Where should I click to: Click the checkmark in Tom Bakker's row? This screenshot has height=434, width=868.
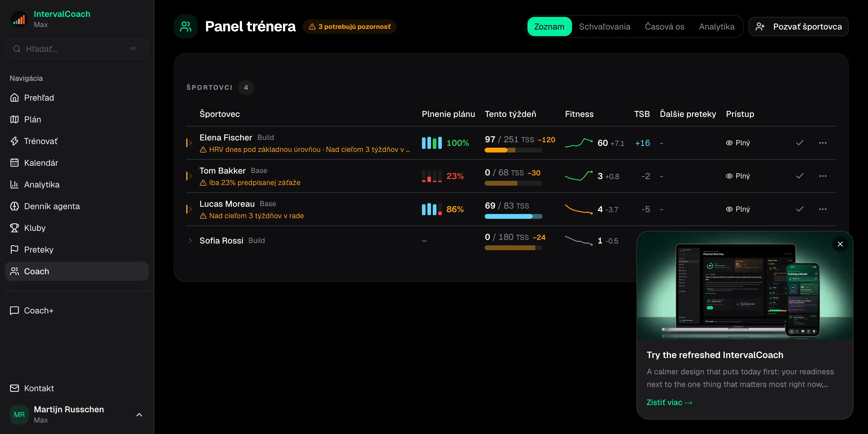[x=800, y=176]
